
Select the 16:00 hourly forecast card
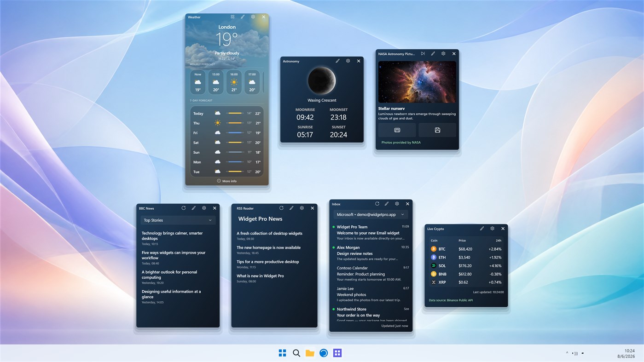234,82
